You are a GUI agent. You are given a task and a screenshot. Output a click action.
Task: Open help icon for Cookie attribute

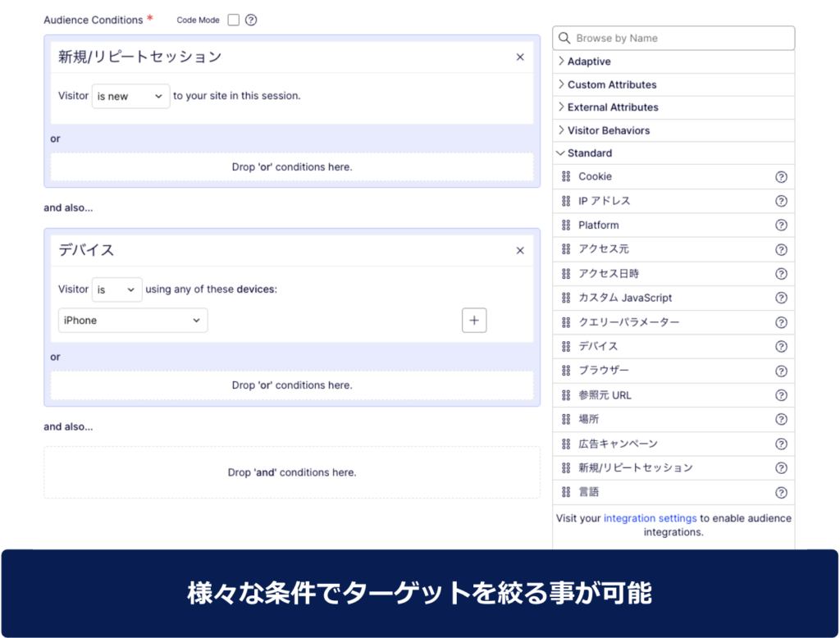point(781,177)
